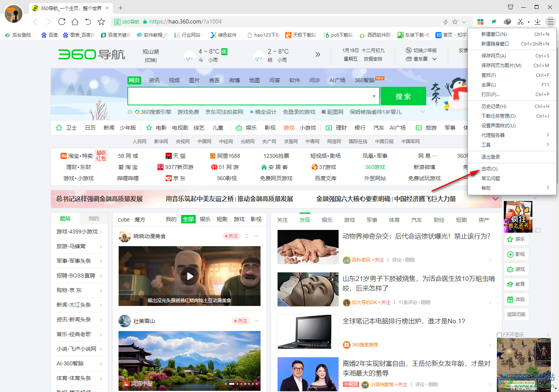Image resolution: width=559 pixels, height=392 pixels.
Task: Click the 魔方 sort toggle arrows
Action: (x=247, y=236)
